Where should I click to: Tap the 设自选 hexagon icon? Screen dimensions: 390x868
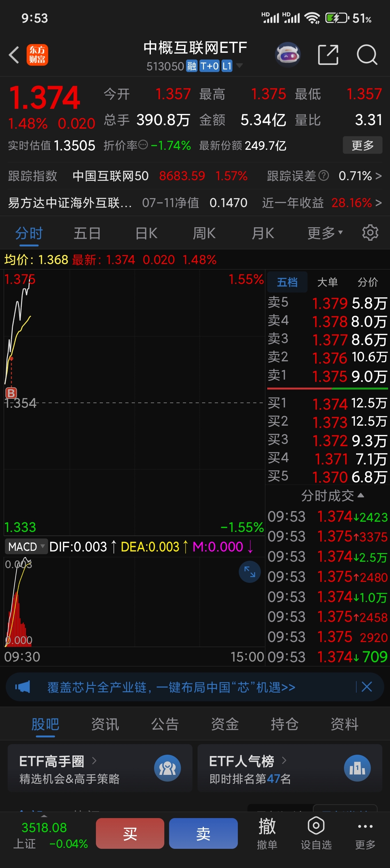pyautogui.click(x=316, y=826)
